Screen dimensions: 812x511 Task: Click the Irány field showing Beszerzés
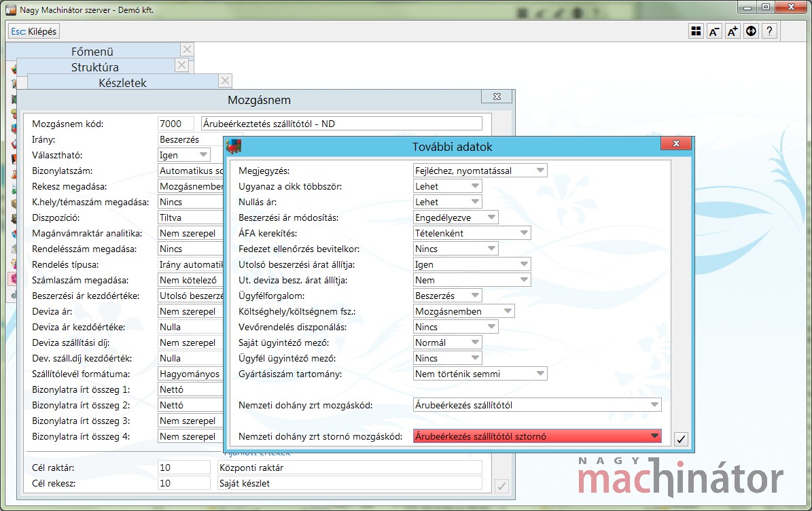(190, 139)
